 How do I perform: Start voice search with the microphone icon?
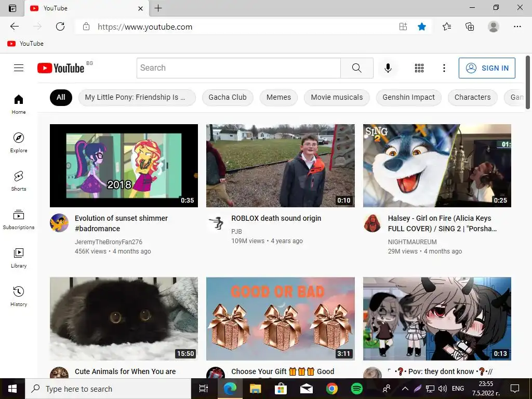(388, 68)
